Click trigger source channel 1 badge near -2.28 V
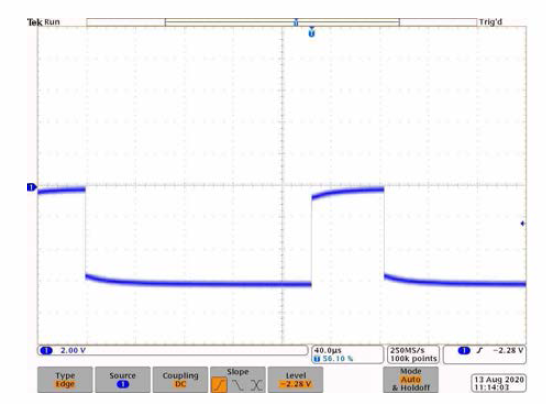The image size is (546, 404). [464, 350]
